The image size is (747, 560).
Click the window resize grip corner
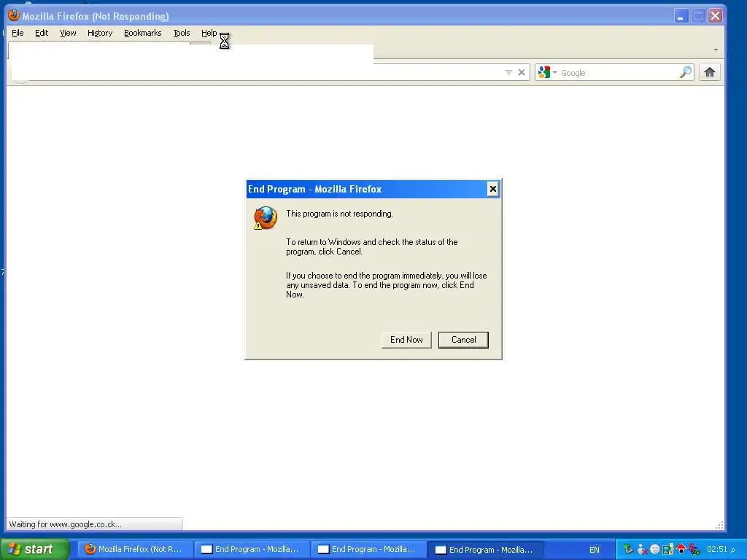[x=719, y=525]
